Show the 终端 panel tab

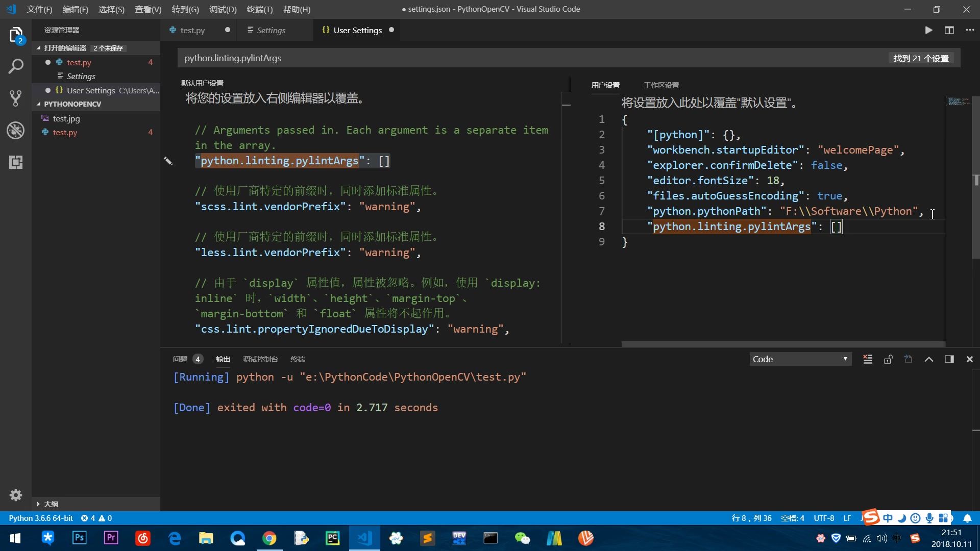point(298,359)
